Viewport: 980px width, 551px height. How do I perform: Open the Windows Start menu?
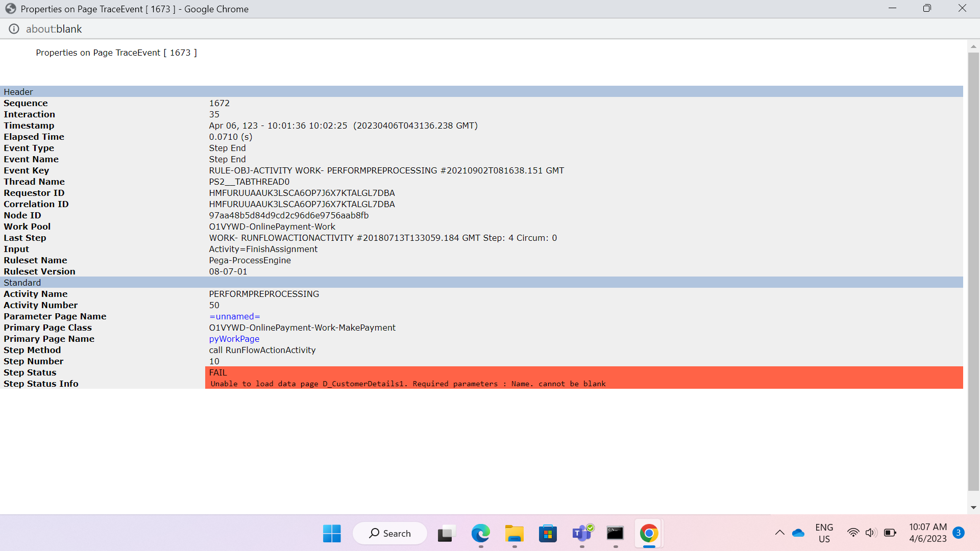point(332,534)
